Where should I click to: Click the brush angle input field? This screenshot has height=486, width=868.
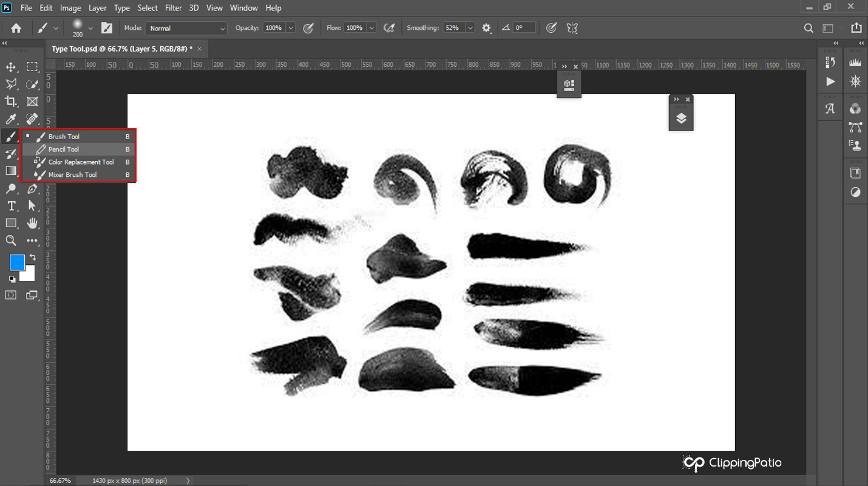coord(523,28)
